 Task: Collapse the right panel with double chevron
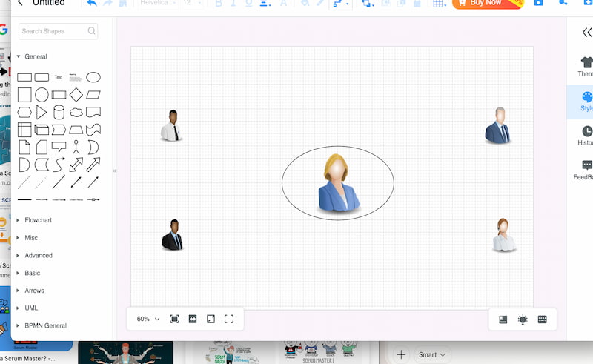click(587, 32)
